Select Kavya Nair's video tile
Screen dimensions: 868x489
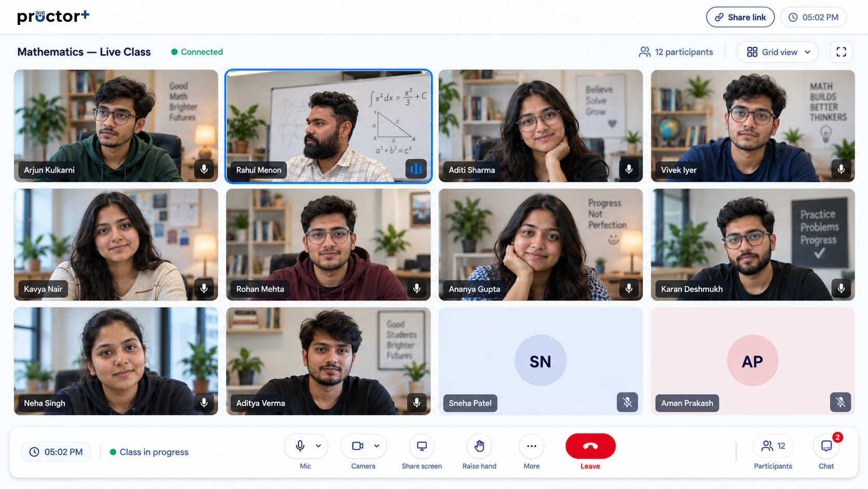point(116,245)
